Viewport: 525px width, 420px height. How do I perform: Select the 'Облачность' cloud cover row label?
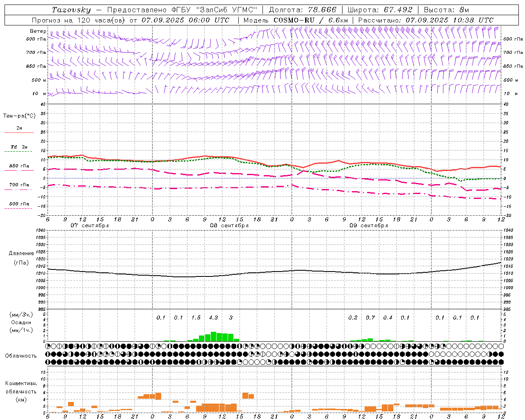coord(21,356)
